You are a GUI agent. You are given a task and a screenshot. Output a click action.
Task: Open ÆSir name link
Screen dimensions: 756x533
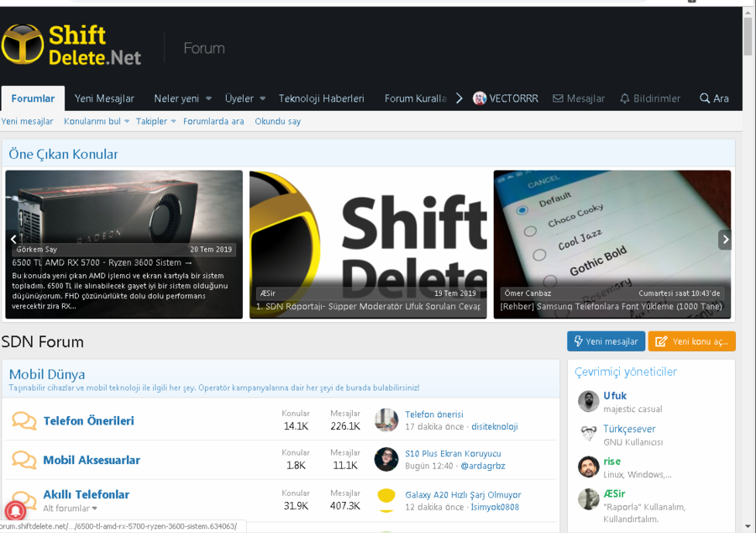tap(614, 493)
